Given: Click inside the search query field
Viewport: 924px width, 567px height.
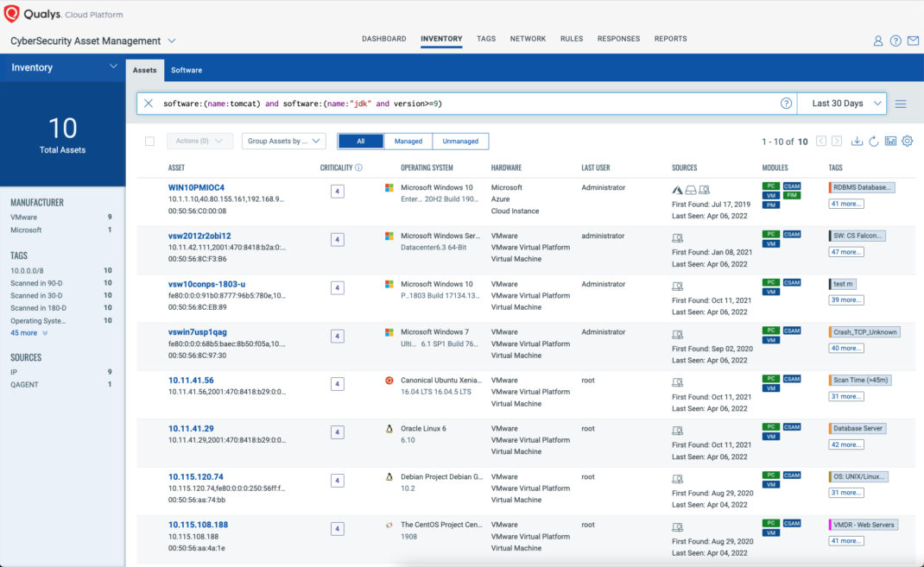Looking at the screenshot, I should [x=465, y=104].
